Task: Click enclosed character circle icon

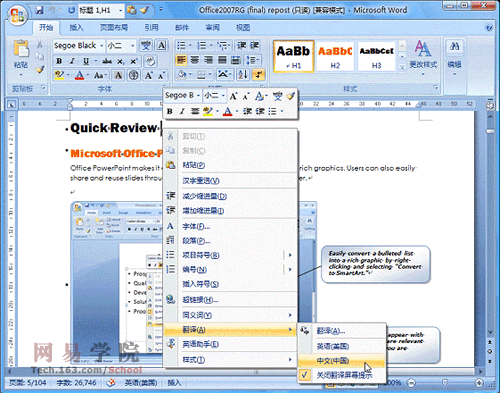Action: [x=133, y=75]
